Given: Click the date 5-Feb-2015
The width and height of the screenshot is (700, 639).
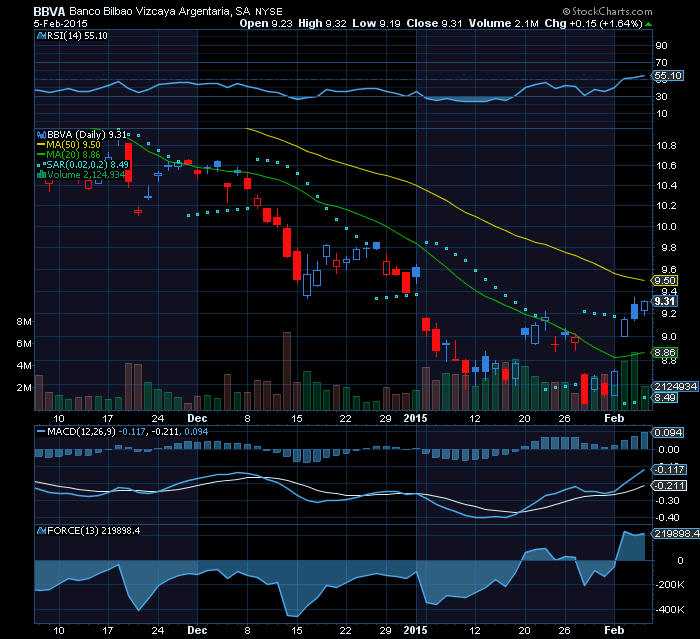Looking at the screenshot, I should pyautogui.click(x=61, y=24).
